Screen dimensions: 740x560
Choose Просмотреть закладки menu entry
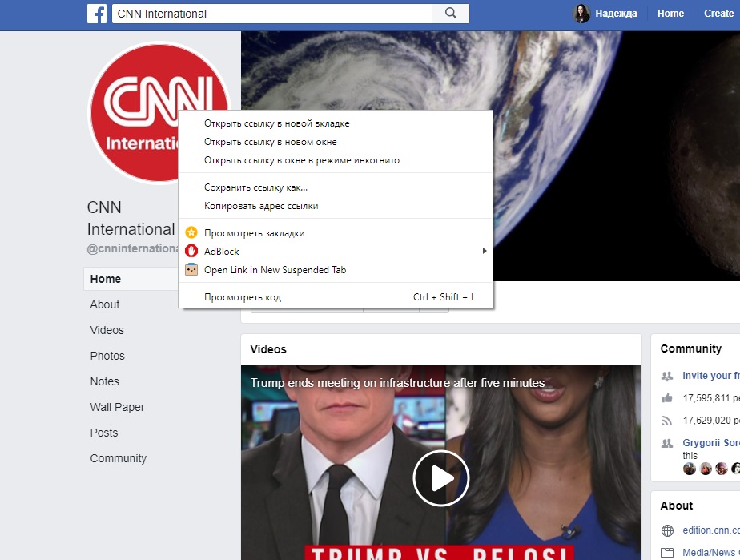tap(336, 233)
